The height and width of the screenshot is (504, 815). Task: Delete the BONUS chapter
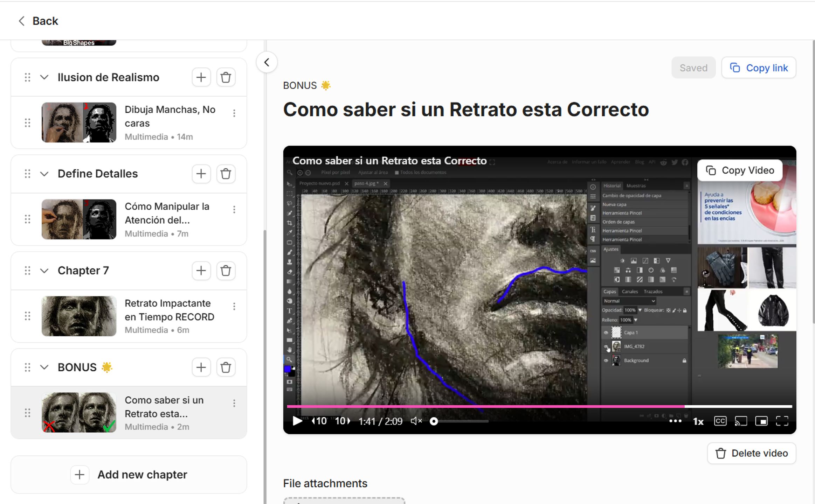[226, 367]
